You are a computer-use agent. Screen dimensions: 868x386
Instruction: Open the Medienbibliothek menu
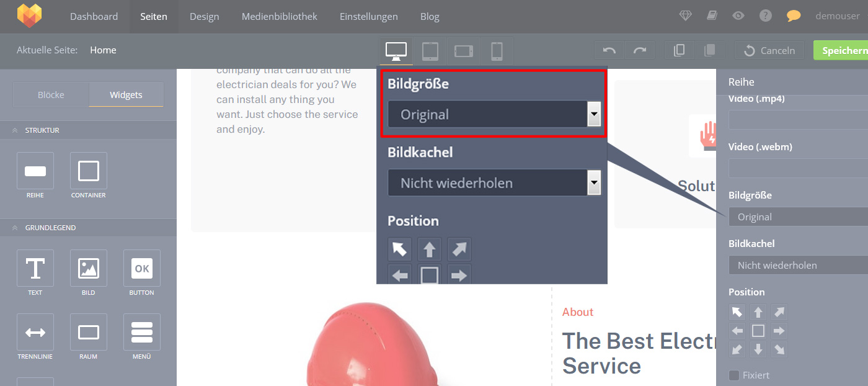(279, 17)
